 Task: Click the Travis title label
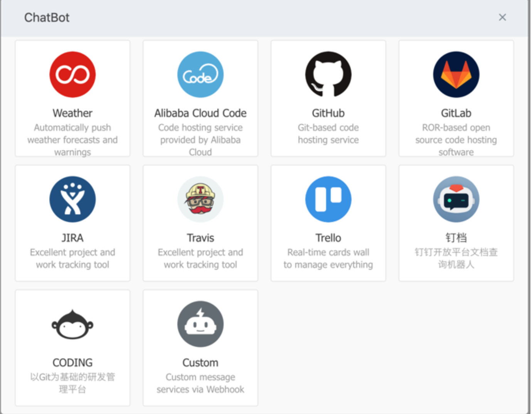pyautogui.click(x=200, y=238)
